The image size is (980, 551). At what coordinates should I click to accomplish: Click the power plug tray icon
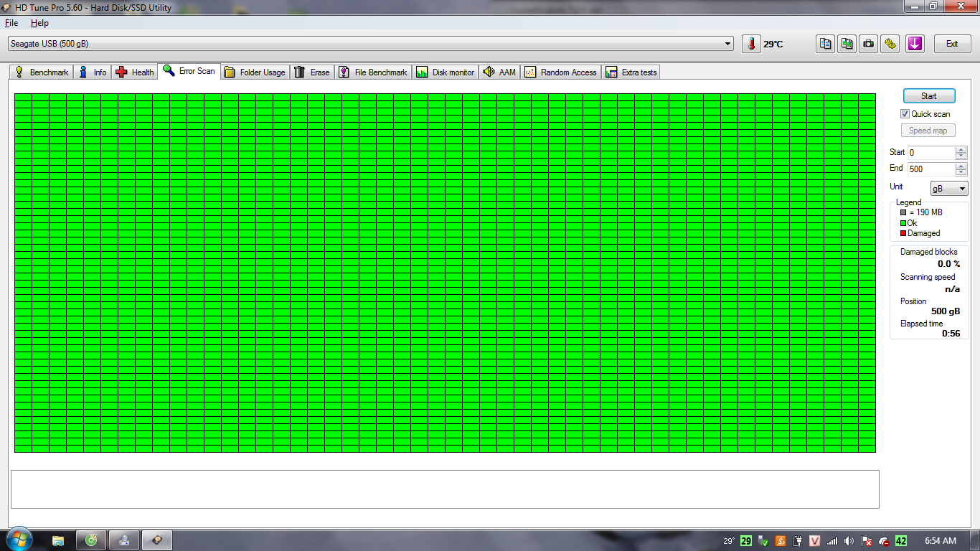pos(797,541)
